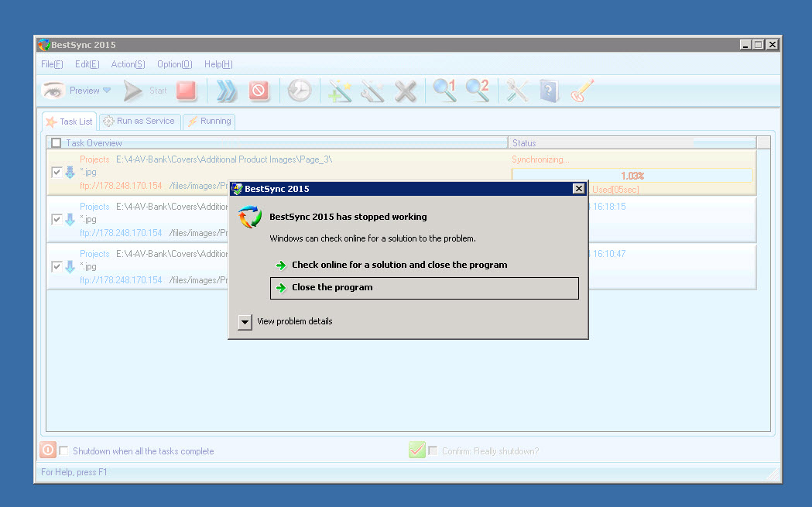This screenshot has height=507, width=812.
Task: Open the help book icon
Action: (x=549, y=91)
